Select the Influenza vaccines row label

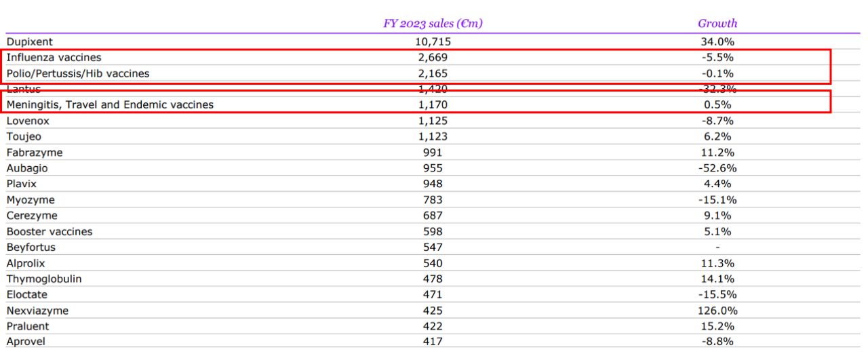click(54, 58)
